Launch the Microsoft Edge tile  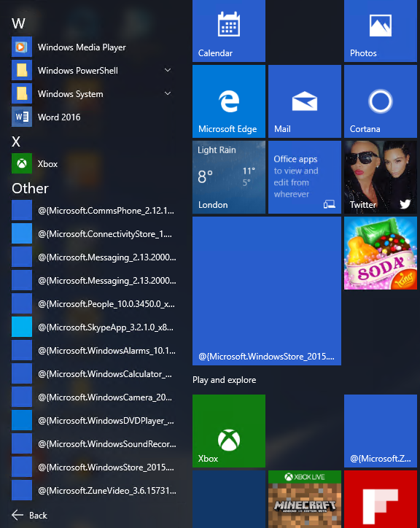pos(229,101)
